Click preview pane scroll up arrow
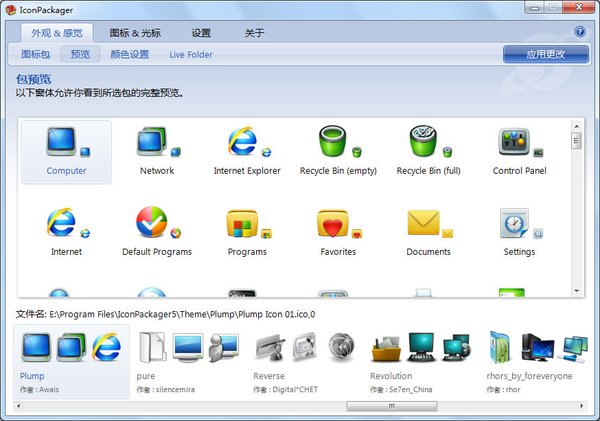 point(577,126)
